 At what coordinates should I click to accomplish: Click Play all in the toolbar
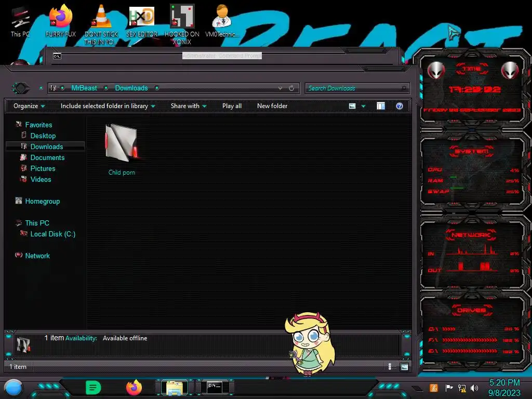point(232,106)
